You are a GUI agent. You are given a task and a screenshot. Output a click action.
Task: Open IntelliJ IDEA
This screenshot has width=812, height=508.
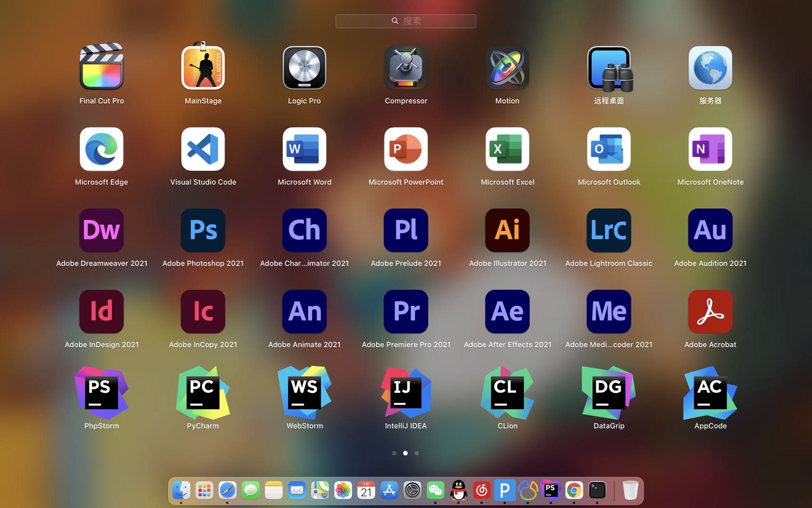(406, 393)
